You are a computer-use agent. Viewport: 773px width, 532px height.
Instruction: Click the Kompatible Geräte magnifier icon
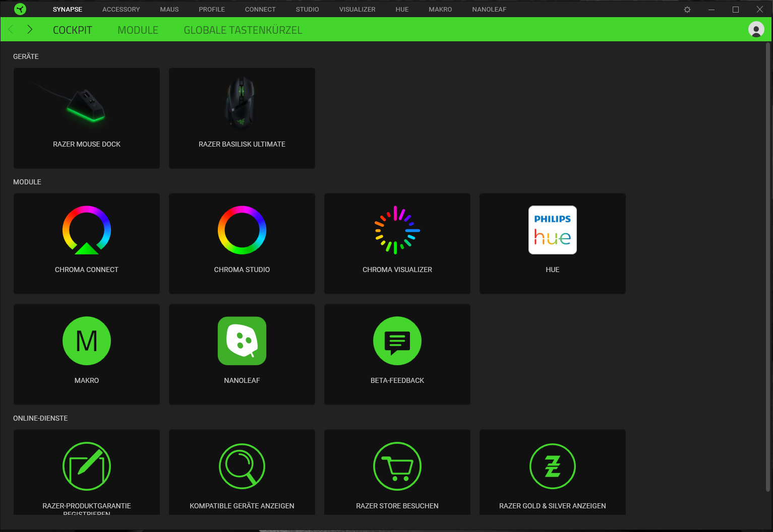tap(242, 466)
